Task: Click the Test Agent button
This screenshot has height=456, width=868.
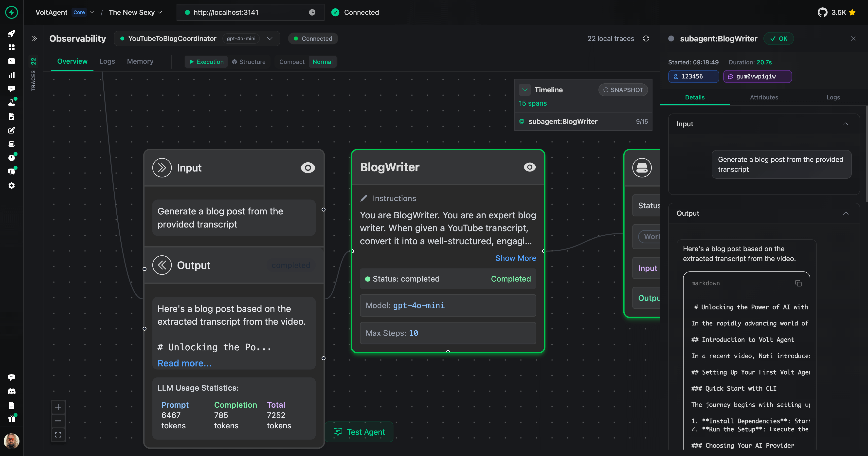Action: (359, 432)
